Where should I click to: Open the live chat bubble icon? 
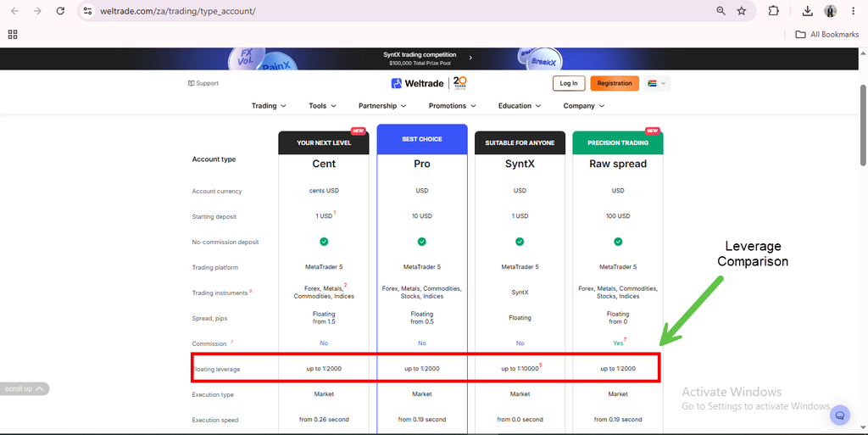840,415
